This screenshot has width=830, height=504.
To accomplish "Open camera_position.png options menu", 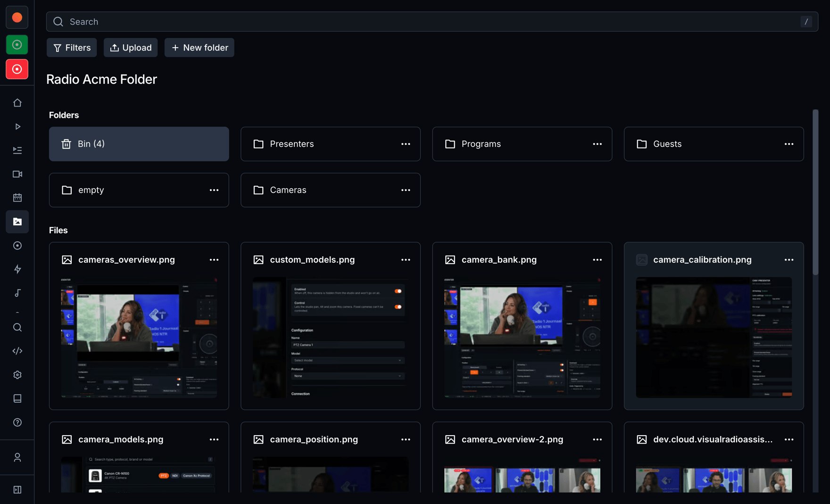I will click(x=406, y=439).
